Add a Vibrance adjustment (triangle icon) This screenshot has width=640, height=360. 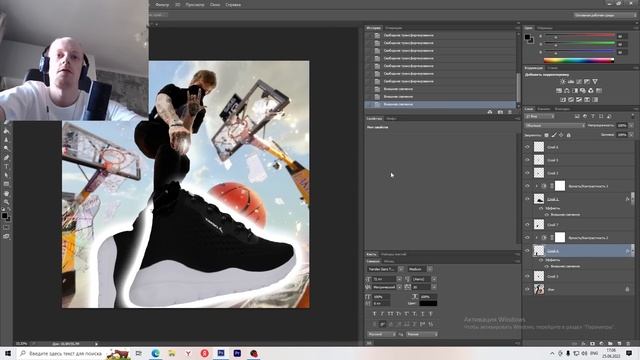click(x=595, y=81)
